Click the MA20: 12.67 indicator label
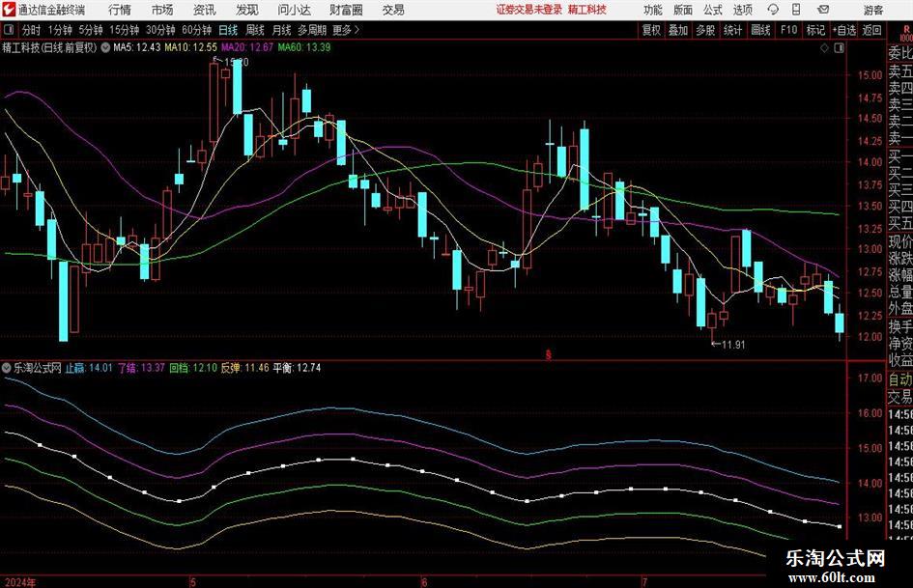The width and height of the screenshot is (913, 588). (247, 47)
